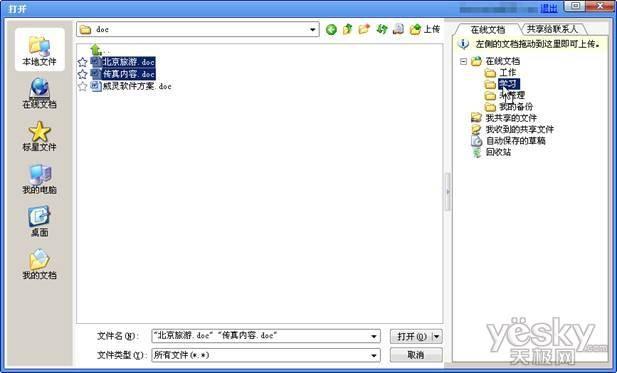Screen dimensions: 617x373
Task: Click the 退出 logout link
Action: point(549,8)
